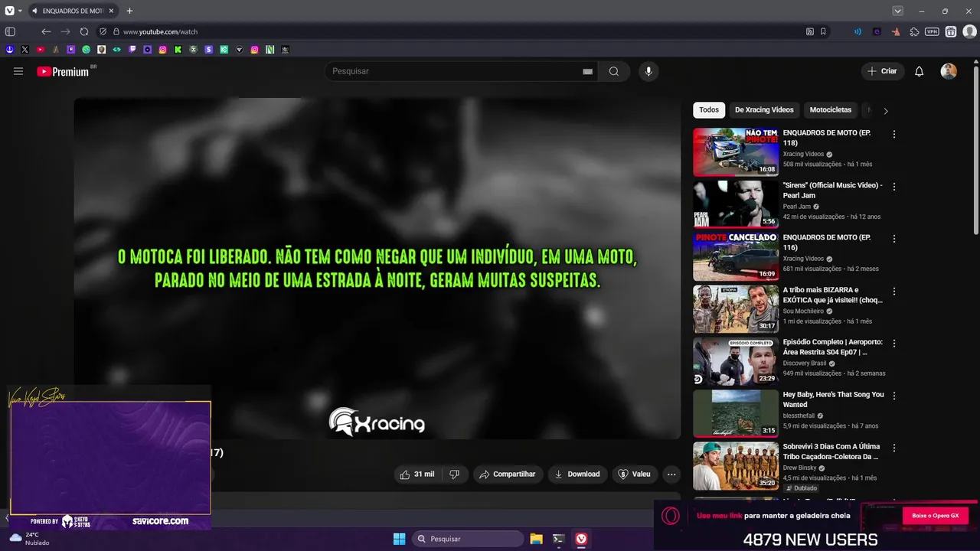This screenshot has width=980, height=551.
Task: Click the Valeu thanks button
Action: tap(634, 474)
